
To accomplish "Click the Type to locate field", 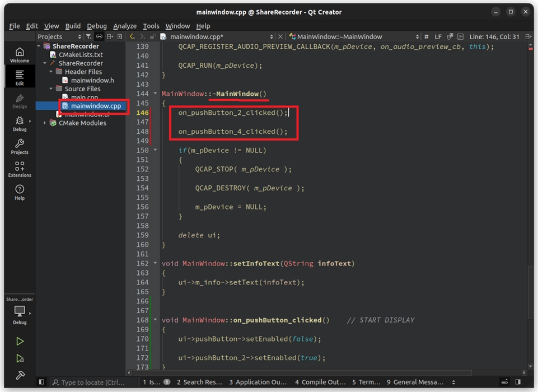I will click(x=92, y=382).
